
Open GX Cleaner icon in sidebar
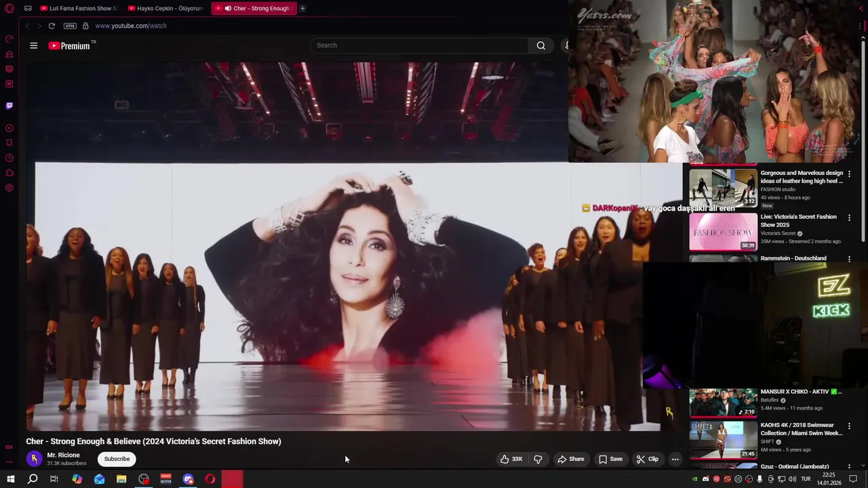[9, 54]
